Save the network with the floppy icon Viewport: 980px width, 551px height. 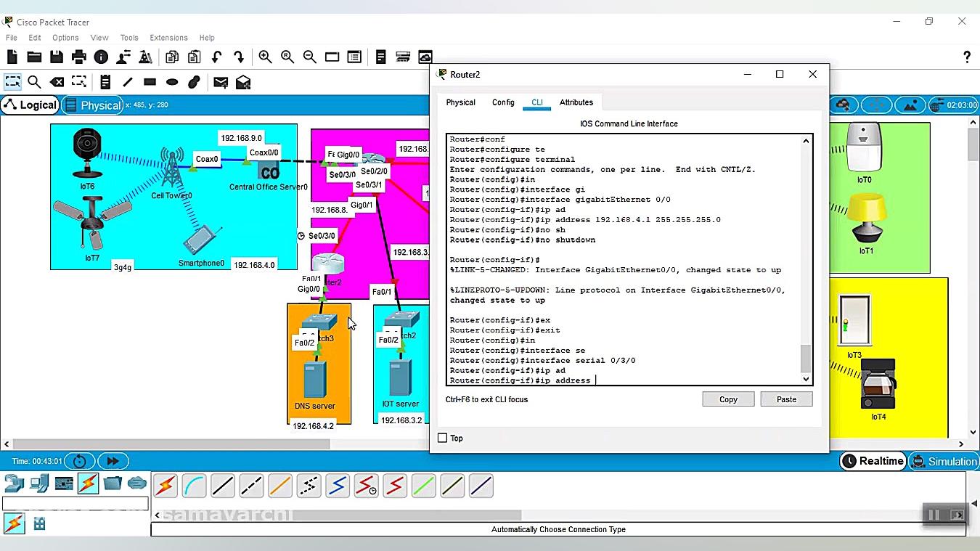click(57, 57)
